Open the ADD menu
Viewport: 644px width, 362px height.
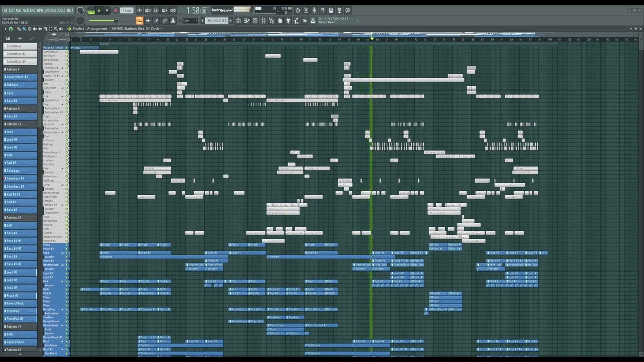coord(18,10)
